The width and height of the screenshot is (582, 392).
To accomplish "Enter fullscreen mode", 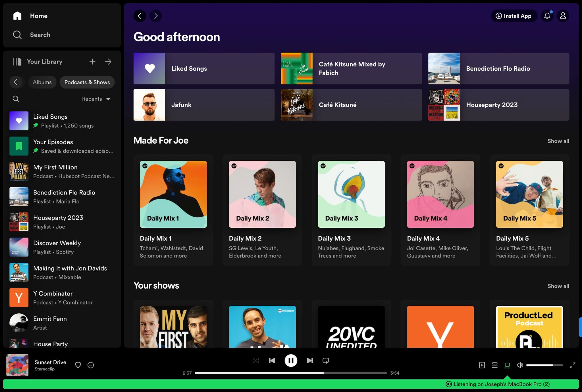I will [573, 365].
